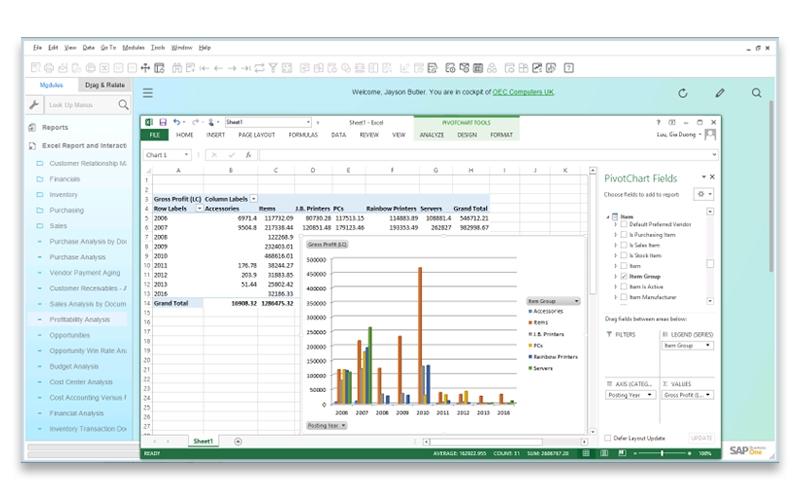Image resolution: width=800 pixels, height=500 pixels.
Task: Click the first record arrow in SAP toolbar
Action: click(x=205, y=68)
